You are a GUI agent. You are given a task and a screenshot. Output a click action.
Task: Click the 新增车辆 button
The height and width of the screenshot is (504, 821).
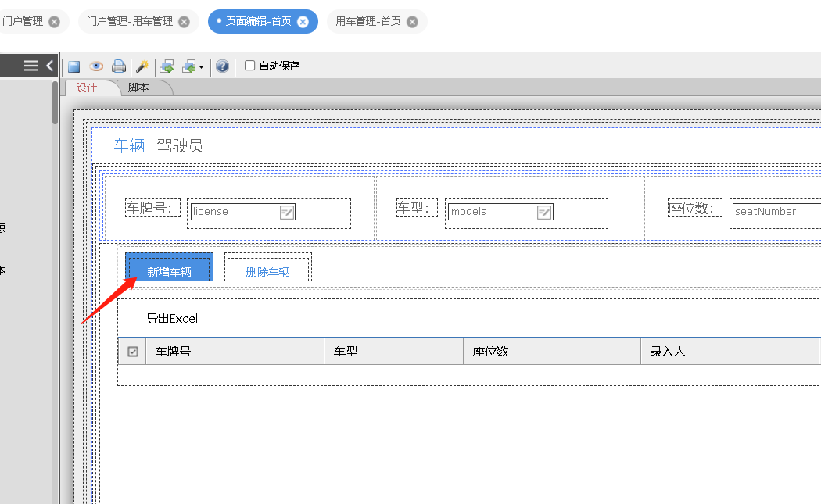[x=169, y=267]
